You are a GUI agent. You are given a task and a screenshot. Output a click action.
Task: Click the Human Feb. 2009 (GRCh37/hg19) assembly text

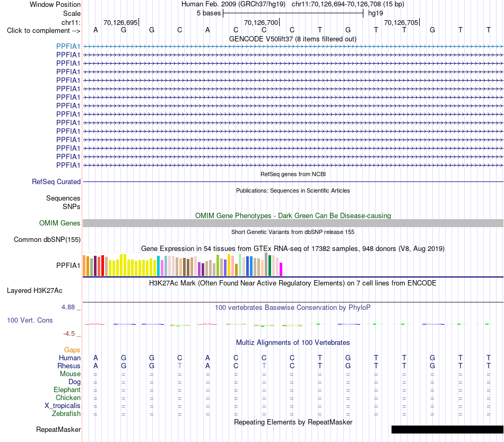tap(233, 4)
